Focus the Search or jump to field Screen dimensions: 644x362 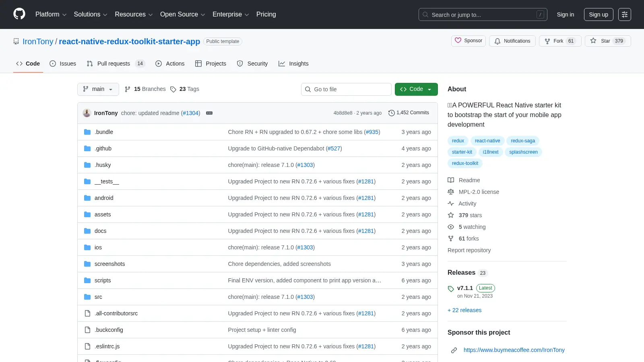pyautogui.click(x=483, y=14)
